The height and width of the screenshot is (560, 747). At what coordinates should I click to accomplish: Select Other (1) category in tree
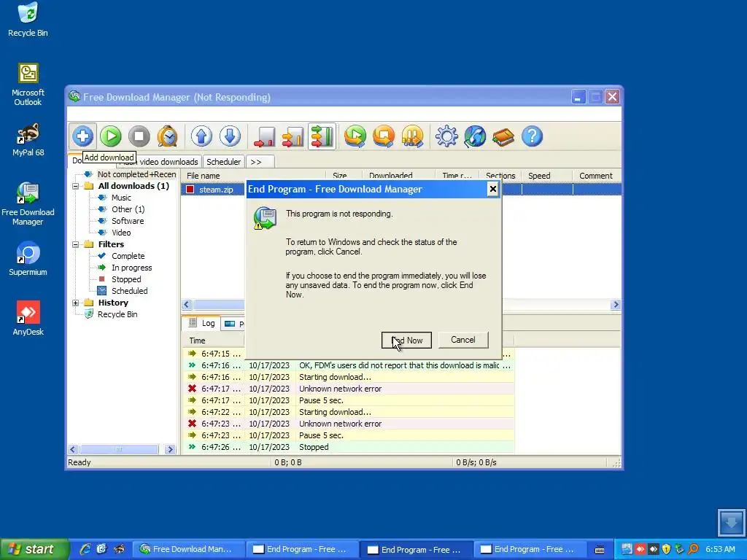pos(128,209)
